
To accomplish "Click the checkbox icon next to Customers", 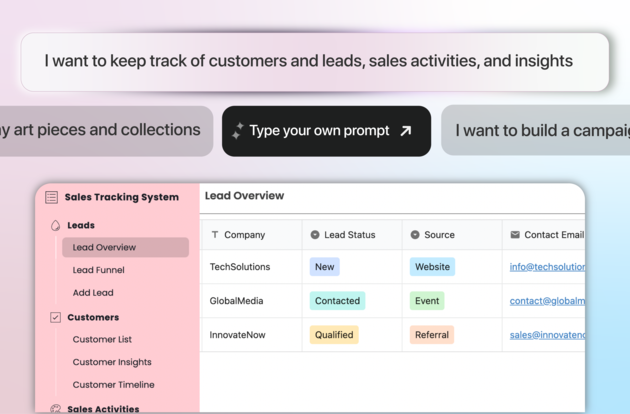I will point(55,317).
